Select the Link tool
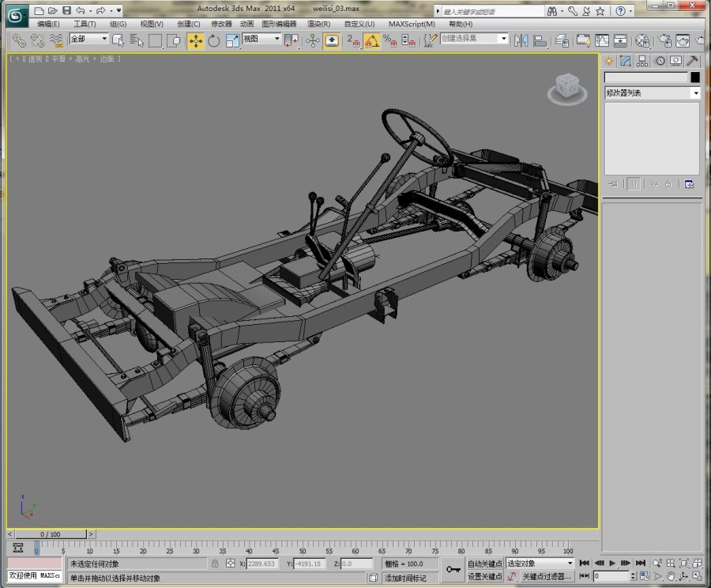This screenshot has width=711, height=588. click(19, 41)
